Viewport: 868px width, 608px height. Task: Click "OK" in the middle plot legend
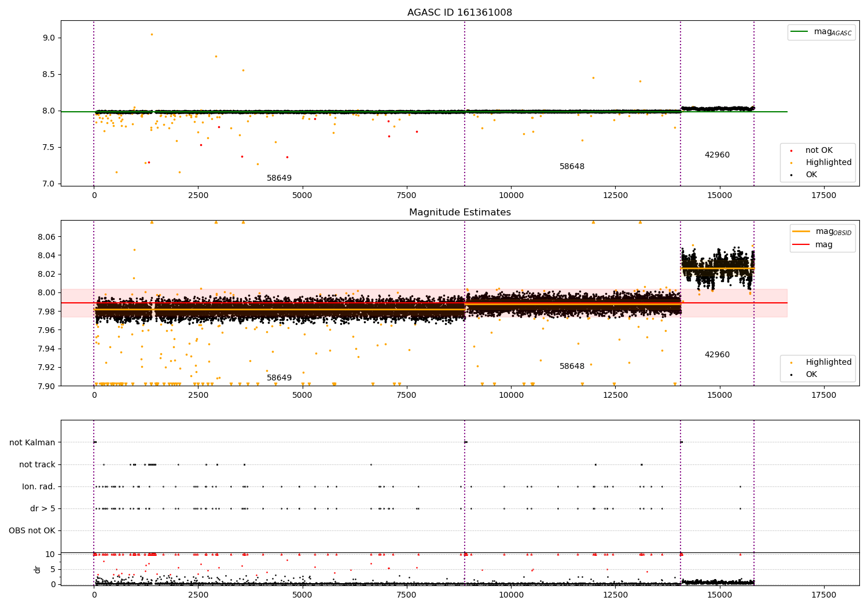(811, 375)
